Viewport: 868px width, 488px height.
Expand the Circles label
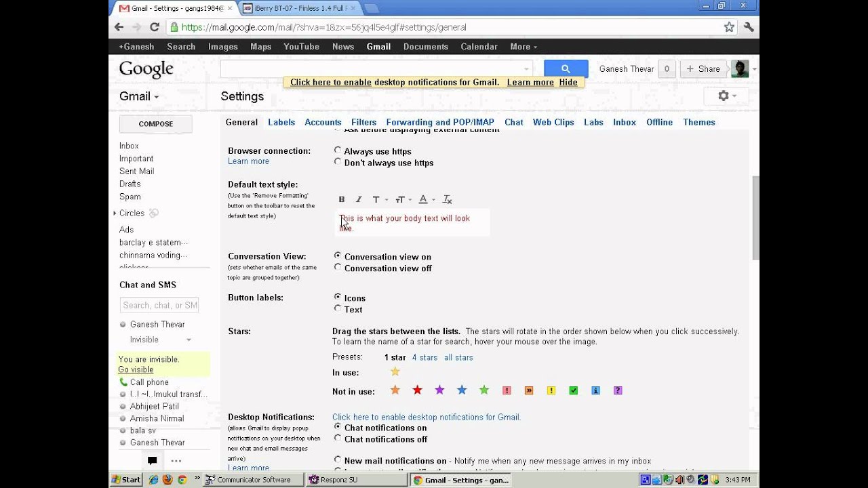tap(115, 213)
